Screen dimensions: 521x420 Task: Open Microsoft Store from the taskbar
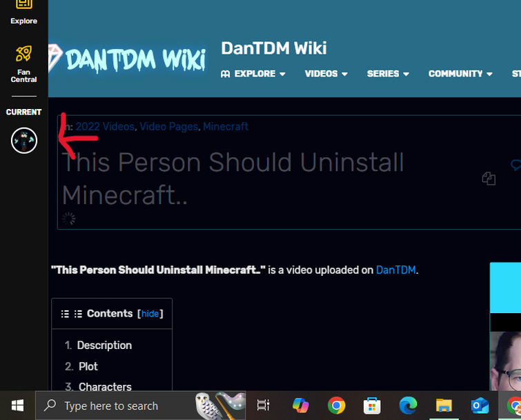coord(372,406)
